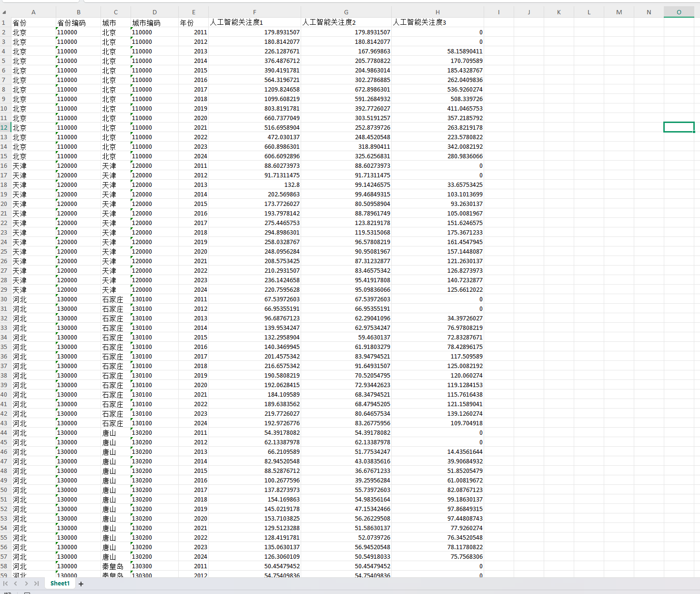Select cell with value 216.6575342
This screenshot has width=700, height=594.
pyautogui.click(x=255, y=366)
